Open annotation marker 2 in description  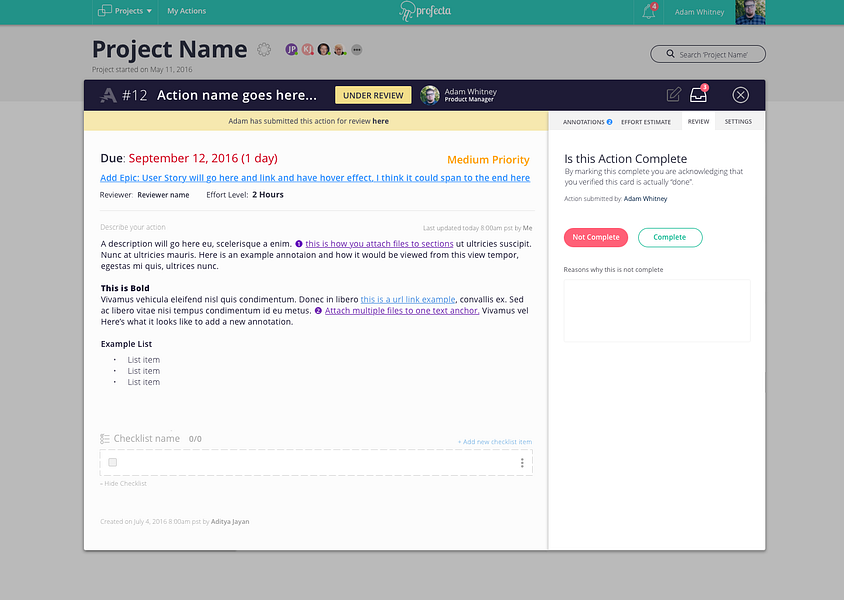tap(318, 310)
